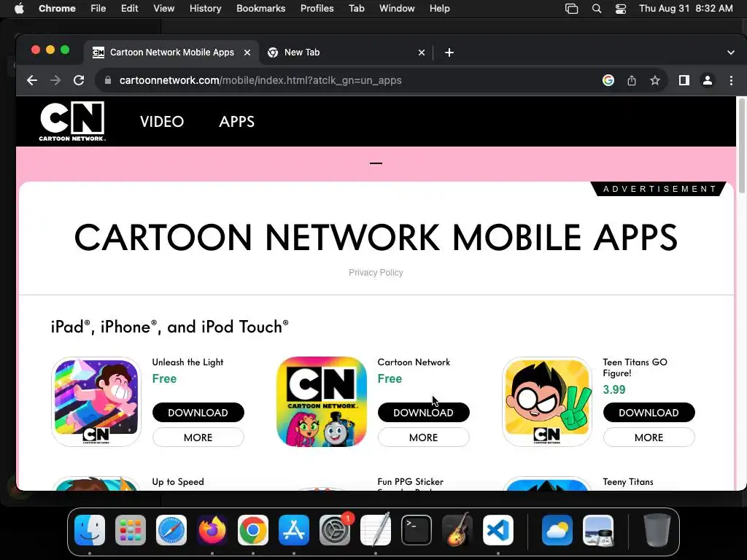Image resolution: width=747 pixels, height=560 pixels.
Task: Click MORE under Unleash the Light
Action: [x=198, y=437]
